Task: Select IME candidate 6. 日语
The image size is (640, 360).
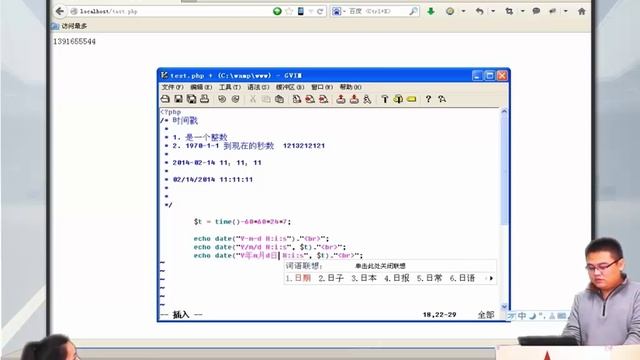Action: (462, 278)
